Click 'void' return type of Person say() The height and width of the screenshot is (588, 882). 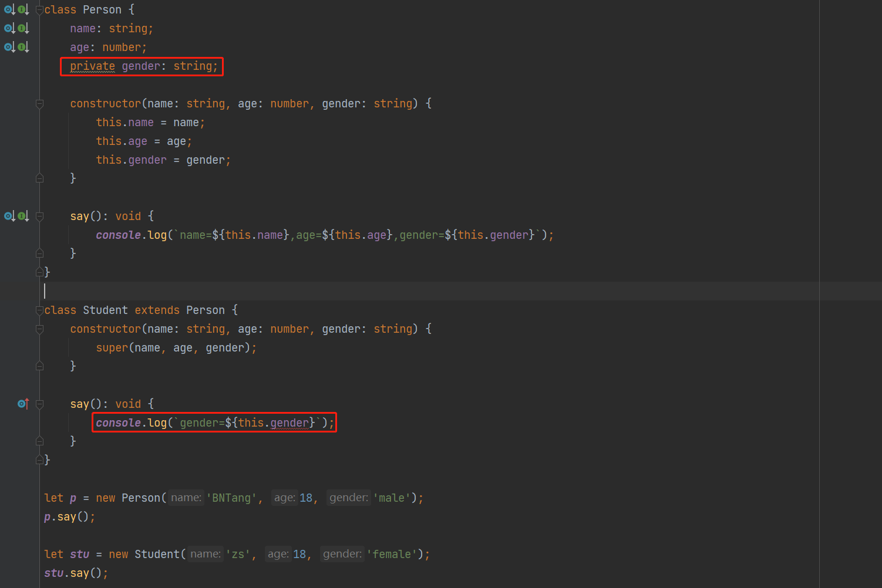pyautogui.click(x=128, y=217)
